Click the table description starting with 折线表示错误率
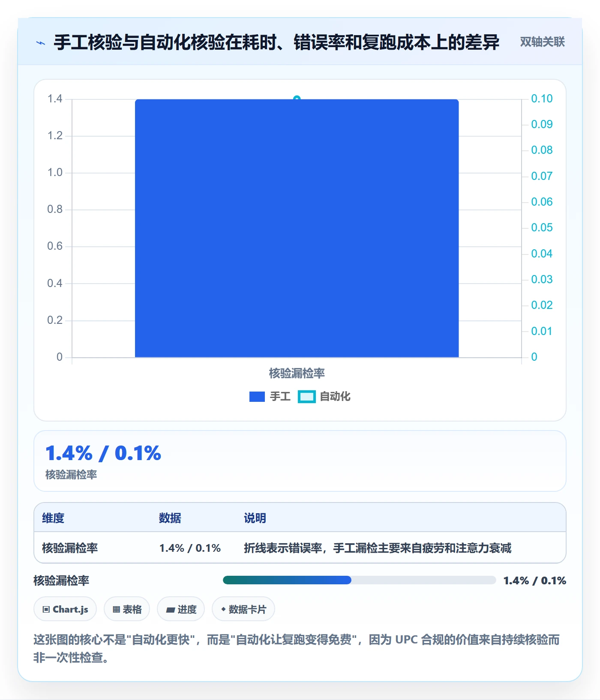This screenshot has width=600, height=700. pyautogui.click(x=378, y=548)
